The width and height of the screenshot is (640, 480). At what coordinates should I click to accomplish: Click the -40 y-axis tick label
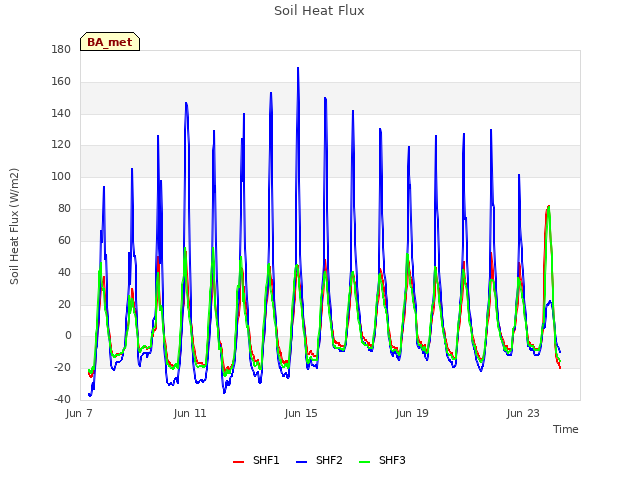coord(62,399)
